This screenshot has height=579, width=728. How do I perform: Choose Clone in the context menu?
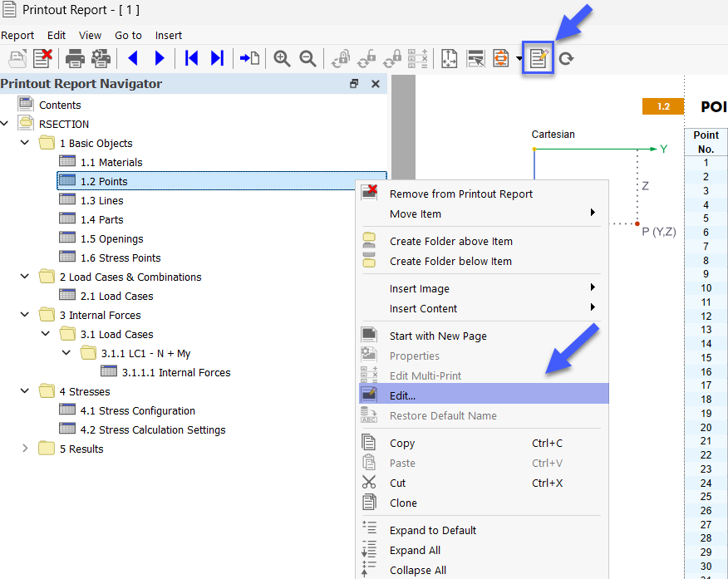point(482,503)
